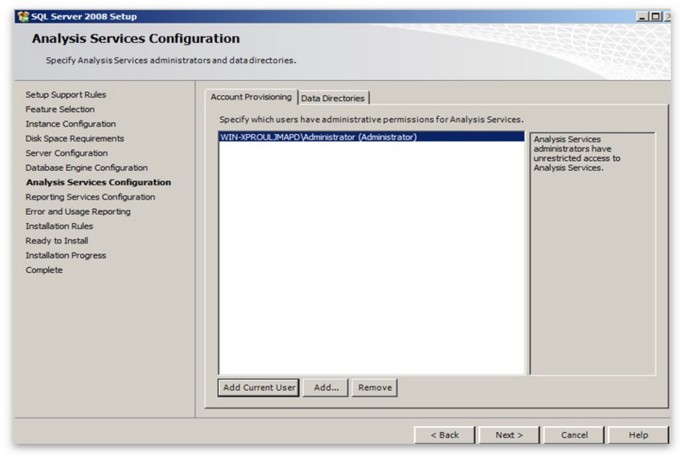Select the WIN-XPROULJMAPD\Administrator list entry
This screenshot has height=459, width=684.
(371, 137)
